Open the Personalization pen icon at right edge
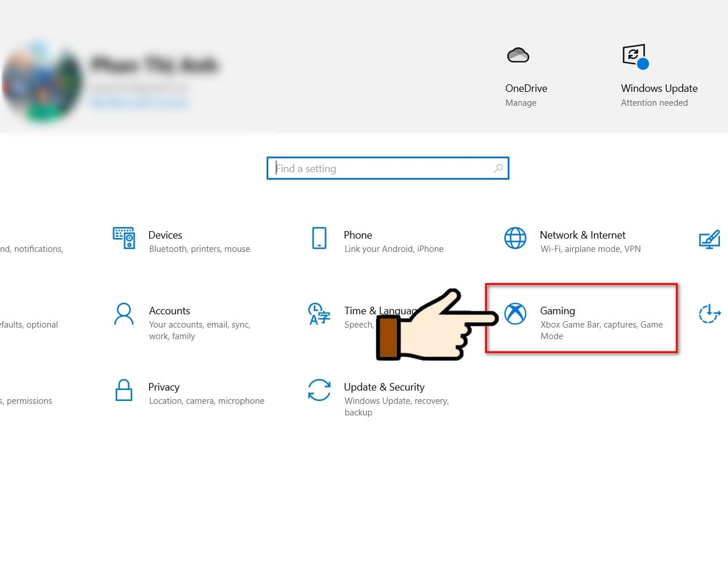The height and width of the screenshot is (587, 728). point(709,239)
